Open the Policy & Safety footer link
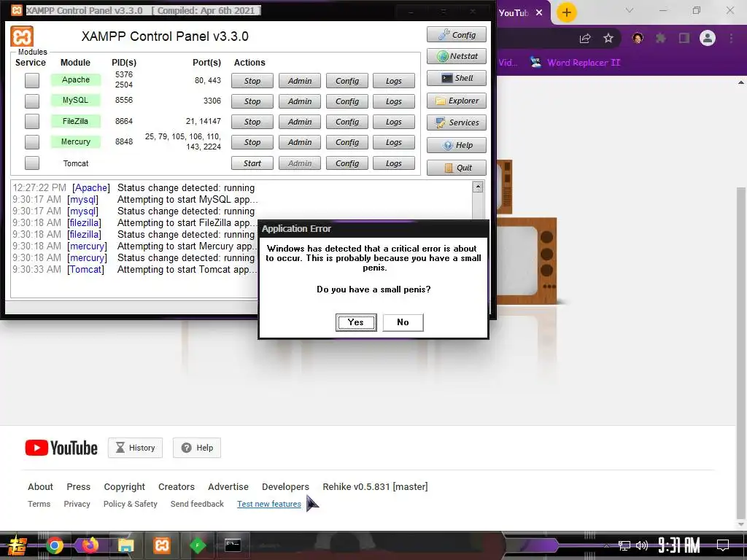The height and width of the screenshot is (560, 747). point(130,504)
